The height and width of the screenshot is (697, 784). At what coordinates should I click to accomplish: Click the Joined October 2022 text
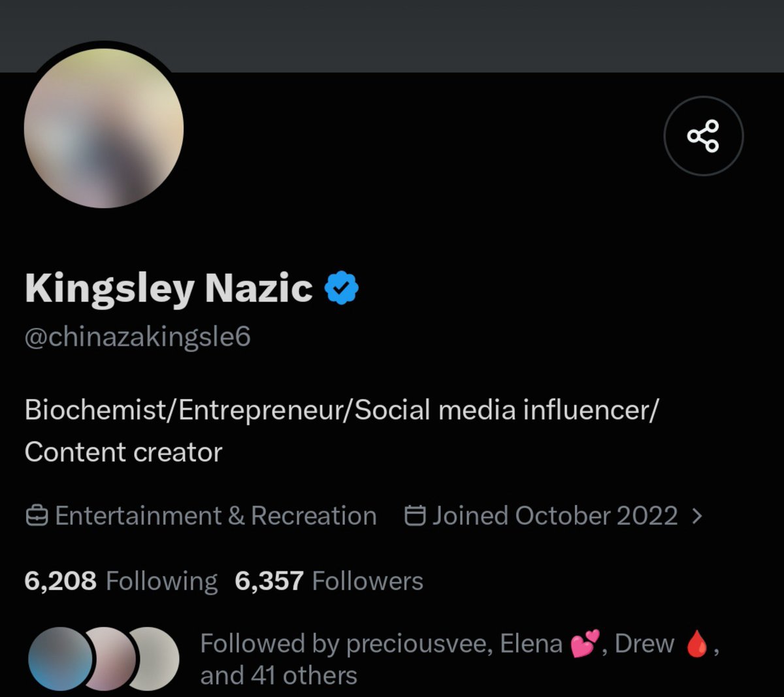[555, 516]
